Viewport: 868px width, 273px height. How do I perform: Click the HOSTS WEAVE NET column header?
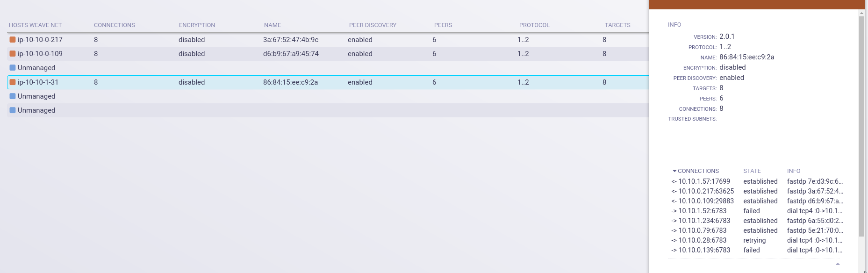(36, 25)
